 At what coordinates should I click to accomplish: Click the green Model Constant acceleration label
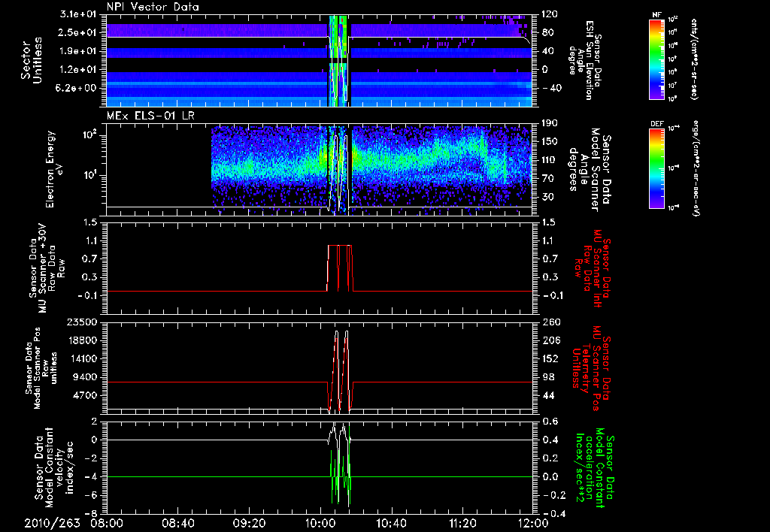point(594,468)
